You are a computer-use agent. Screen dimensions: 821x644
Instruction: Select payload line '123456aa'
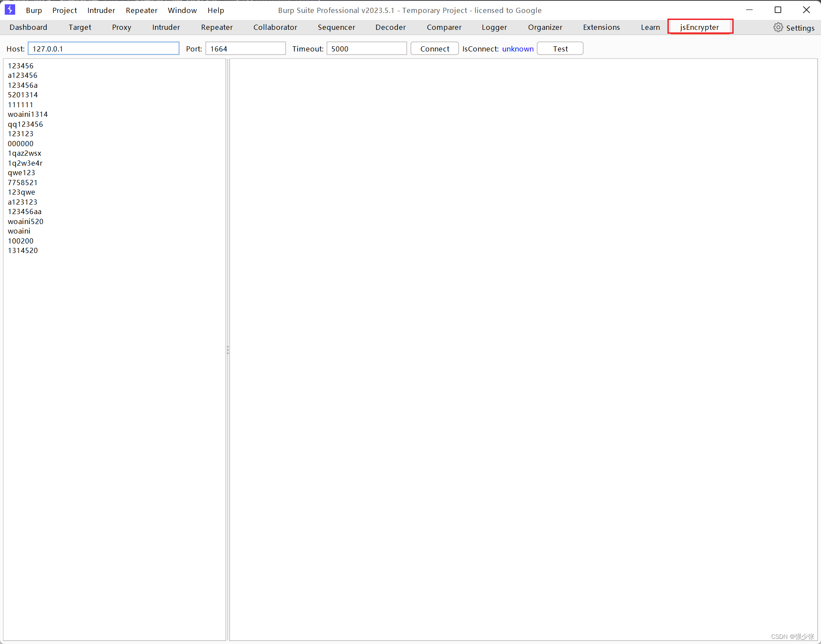[25, 211]
